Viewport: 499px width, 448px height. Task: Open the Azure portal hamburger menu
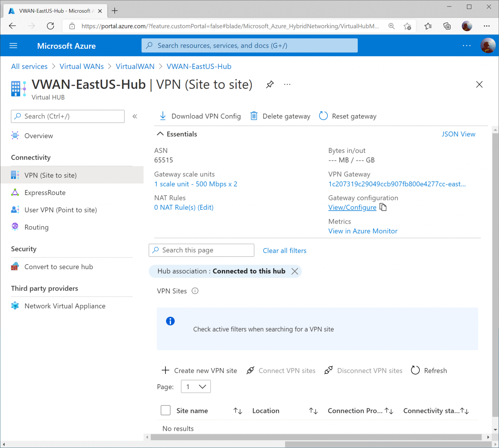click(x=13, y=46)
